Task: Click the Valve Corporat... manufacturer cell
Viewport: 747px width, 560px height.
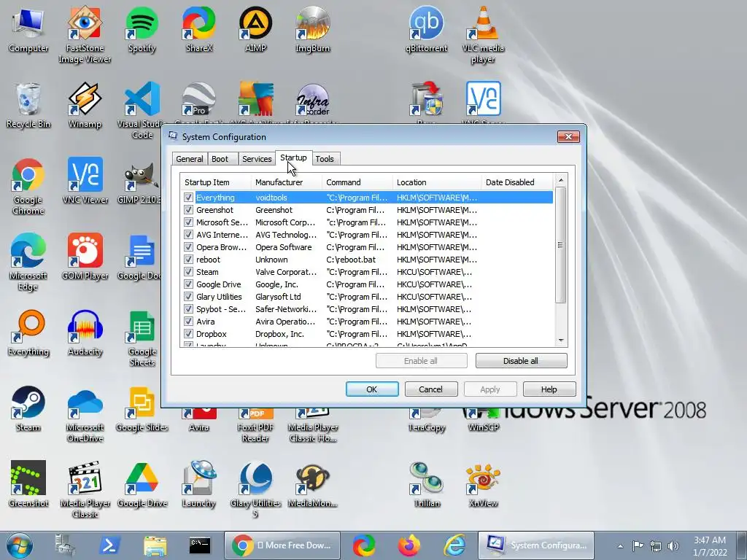Action: (x=286, y=272)
